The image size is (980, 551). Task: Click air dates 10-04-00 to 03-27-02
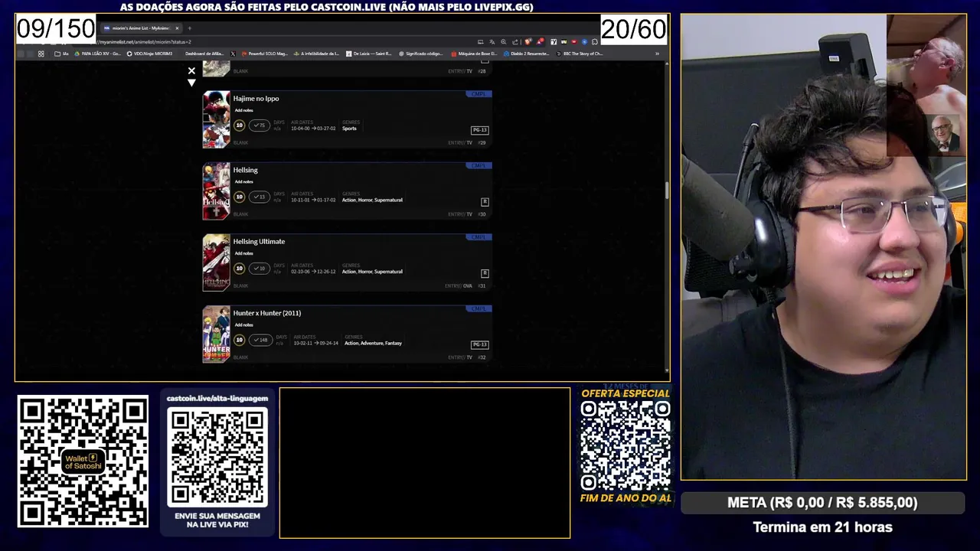click(313, 129)
